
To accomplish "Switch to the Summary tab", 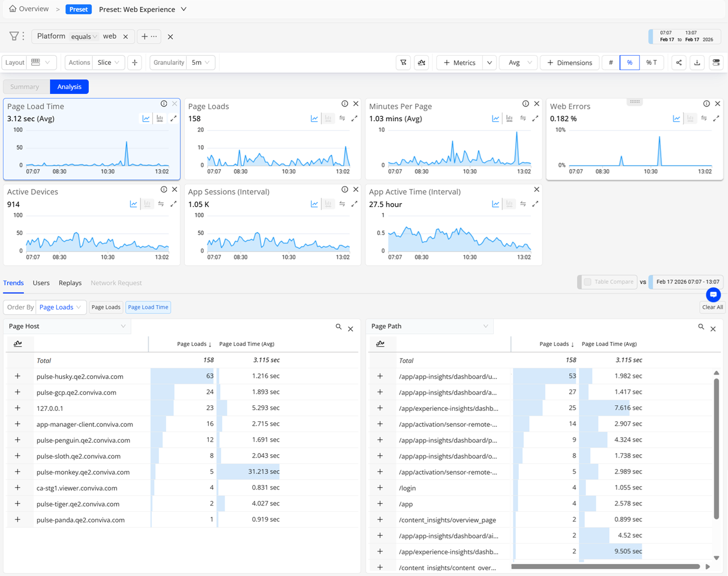I will (x=24, y=87).
